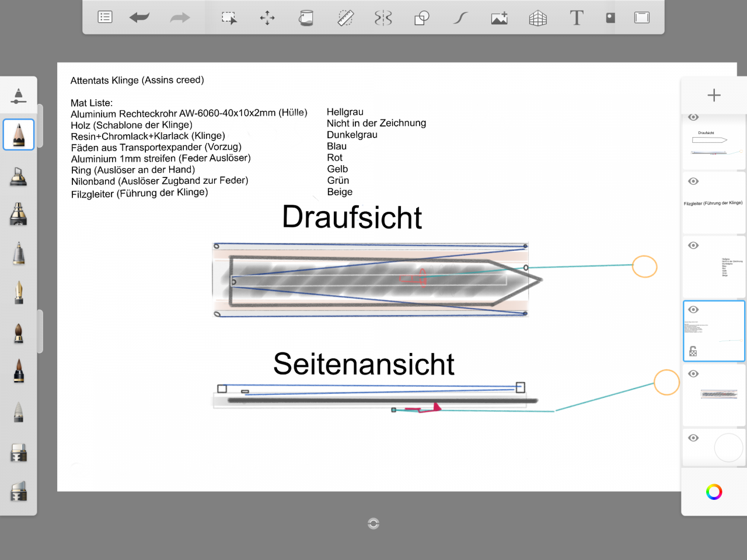Select the Filzgleiter text layer thumbnail
The height and width of the screenshot is (560, 747).
[714, 203]
